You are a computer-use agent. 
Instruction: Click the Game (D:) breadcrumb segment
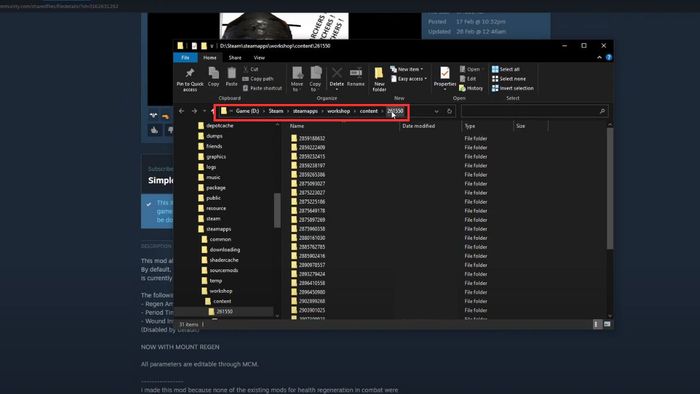[x=247, y=111]
